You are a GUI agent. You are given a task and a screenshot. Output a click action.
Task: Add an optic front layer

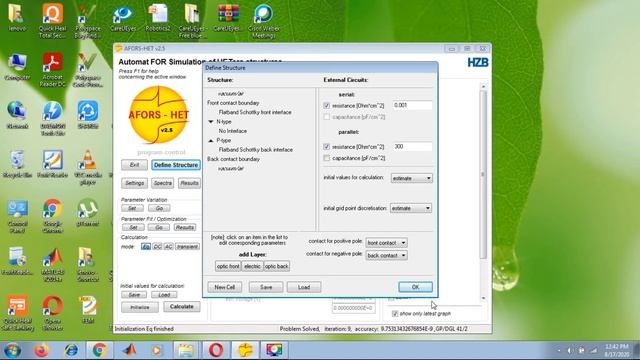228,266
